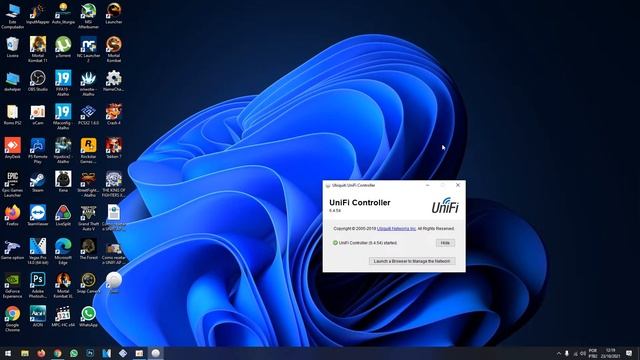Click the green started status indicator

pyautogui.click(x=335, y=243)
